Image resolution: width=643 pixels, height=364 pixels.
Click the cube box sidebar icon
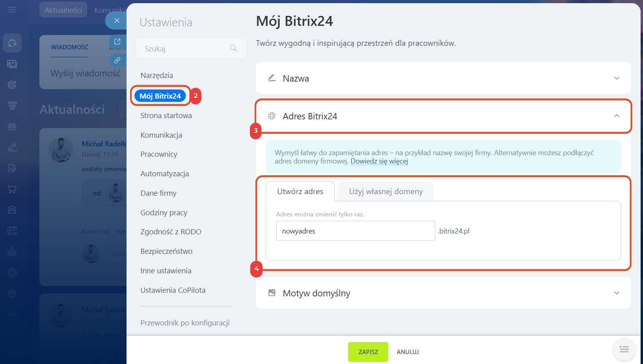pos(12,294)
